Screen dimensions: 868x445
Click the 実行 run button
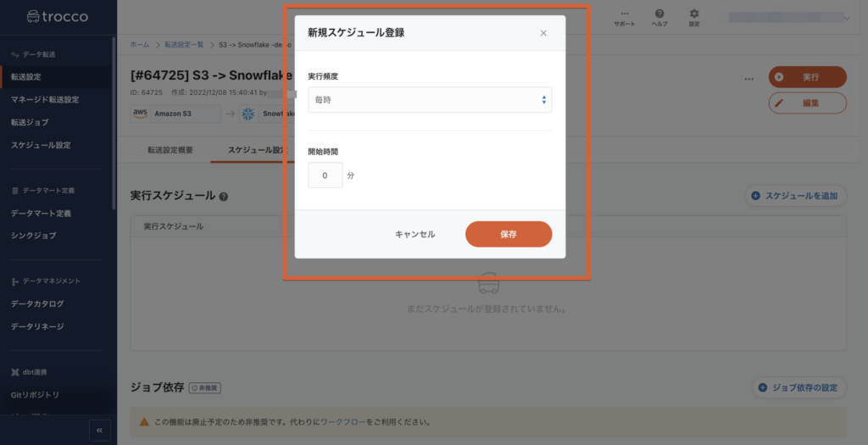pos(807,77)
